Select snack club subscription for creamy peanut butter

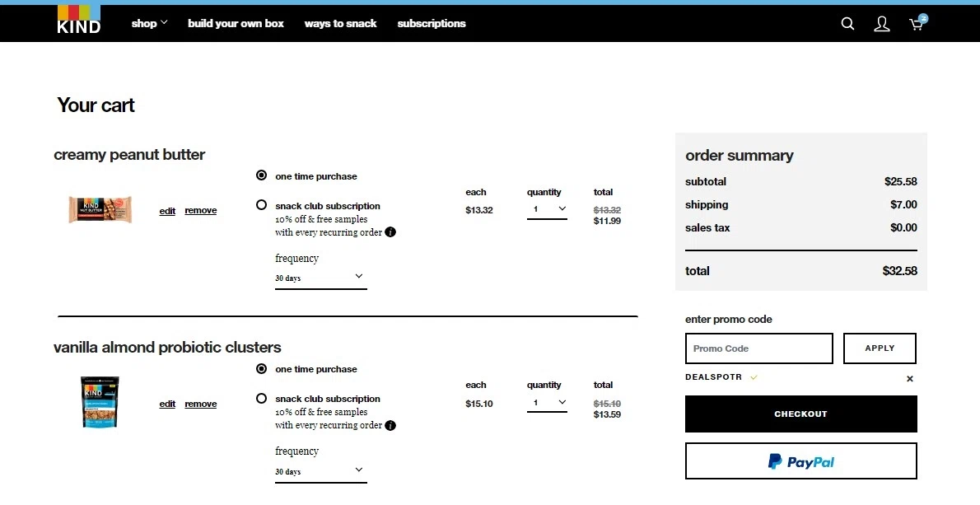click(261, 204)
